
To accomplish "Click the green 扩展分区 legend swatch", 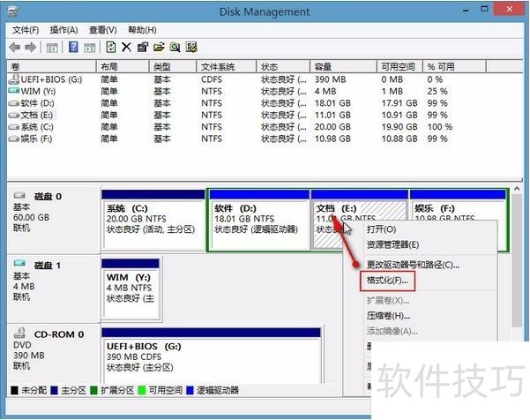I will point(94,391).
